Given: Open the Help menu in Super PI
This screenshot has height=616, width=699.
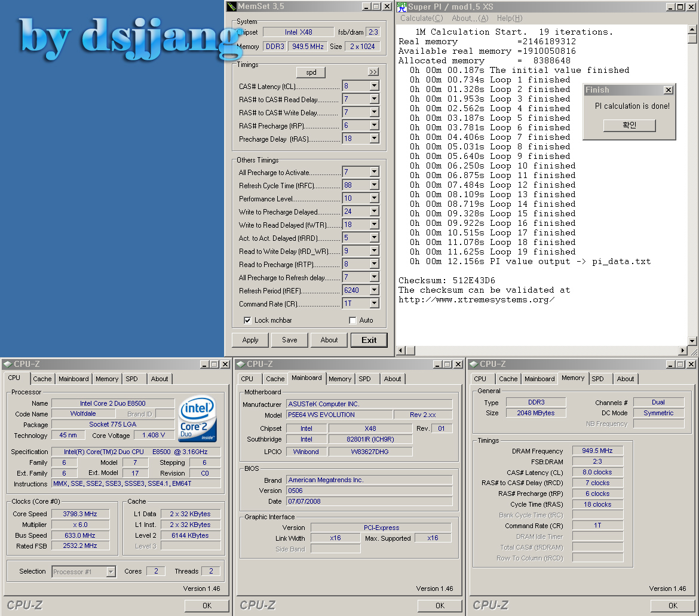Looking at the screenshot, I should click(x=510, y=19).
